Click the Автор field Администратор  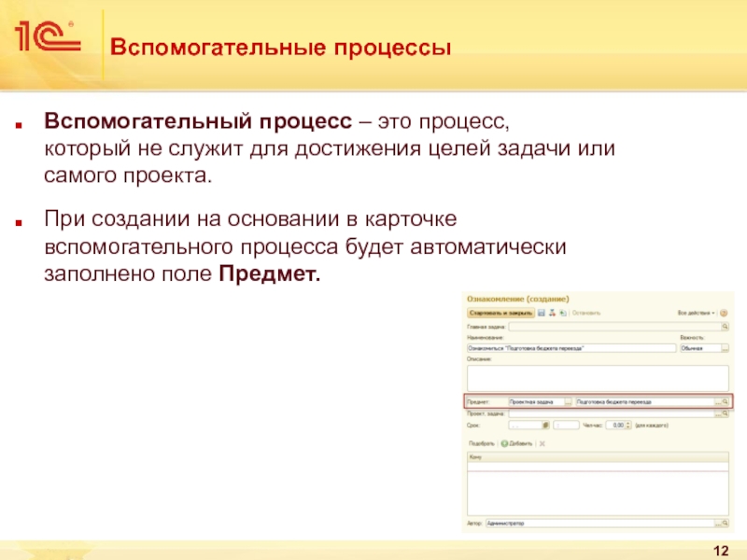599,523
